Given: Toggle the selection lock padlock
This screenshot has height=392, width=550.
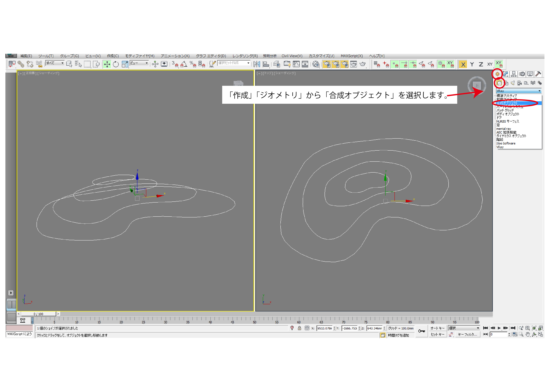Looking at the screenshot, I should tap(300, 328).
